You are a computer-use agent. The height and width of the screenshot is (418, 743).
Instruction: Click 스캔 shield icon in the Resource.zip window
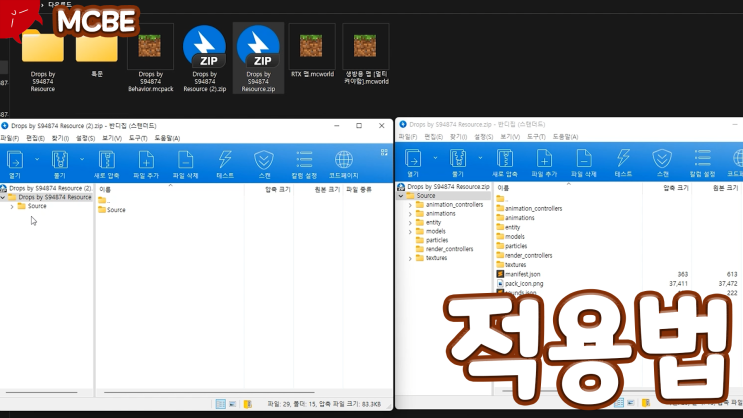pos(662,158)
